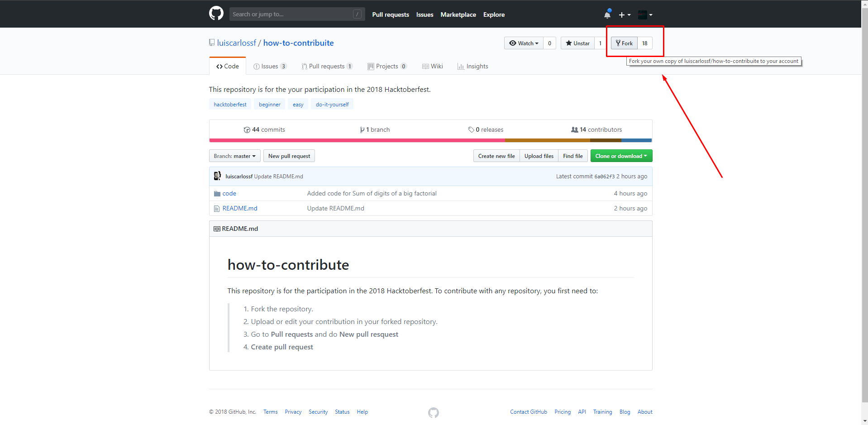Switch to the Code tab
The image size is (868, 425).
pyautogui.click(x=228, y=66)
